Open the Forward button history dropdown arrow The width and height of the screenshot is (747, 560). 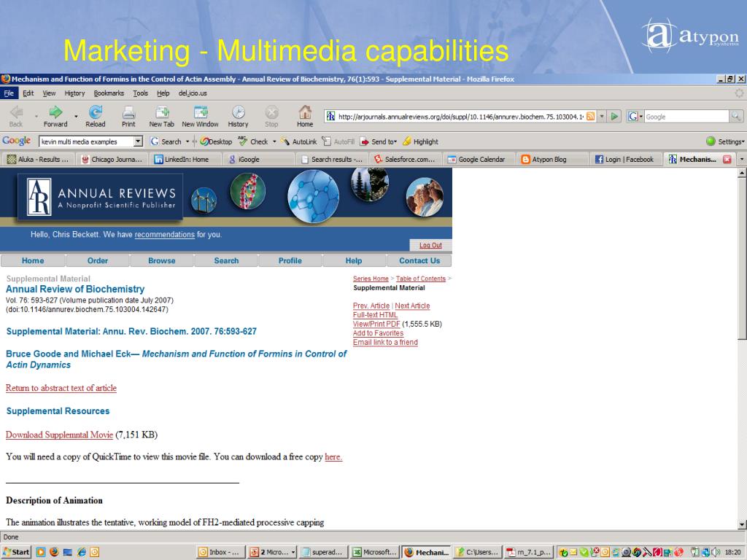pos(76,116)
